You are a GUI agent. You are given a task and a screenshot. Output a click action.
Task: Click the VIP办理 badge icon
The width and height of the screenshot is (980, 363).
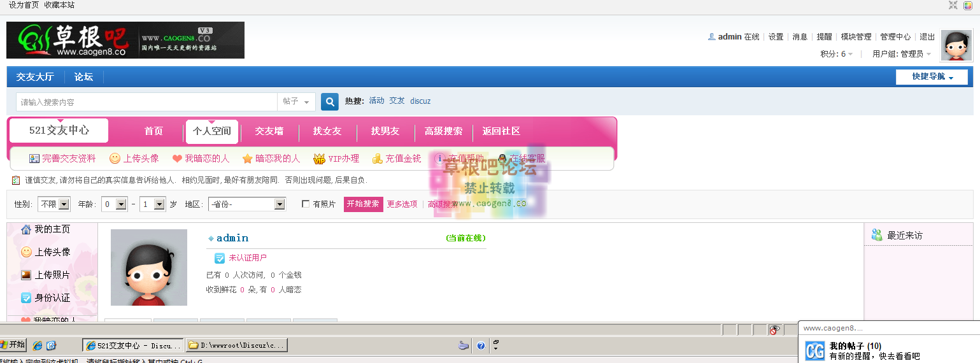point(319,159)
